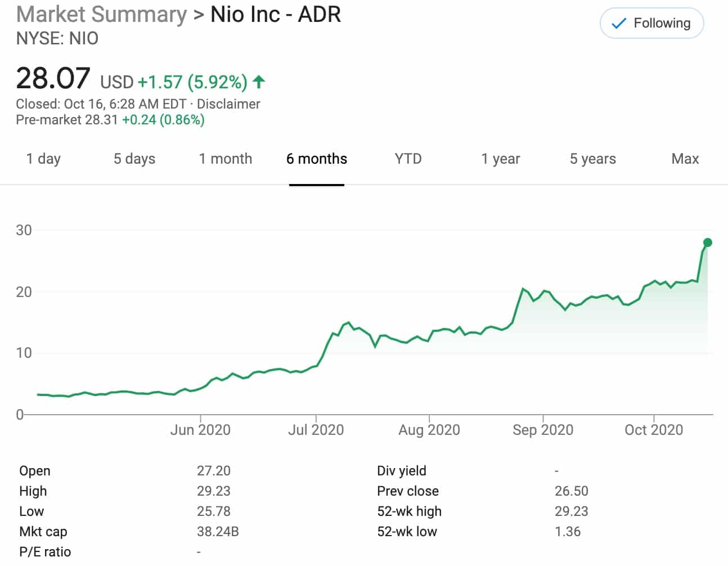Open the 1 month chart
Viewport: 728px width, 566px height.
coord(225,159)
